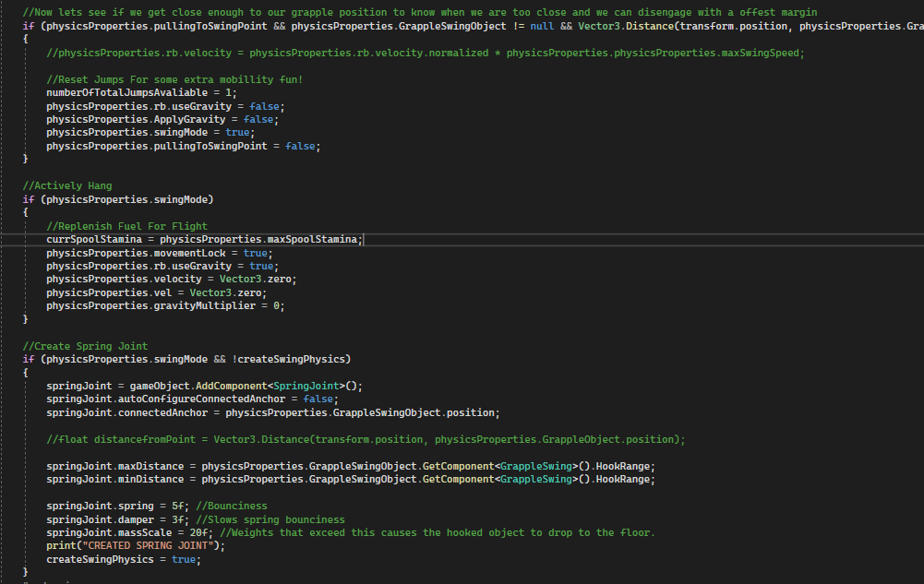Place cursor on 'physicsProperties.ApplyGravity = false;' line
This screenshot has width=924, height=584.
[x=162, y=120]
